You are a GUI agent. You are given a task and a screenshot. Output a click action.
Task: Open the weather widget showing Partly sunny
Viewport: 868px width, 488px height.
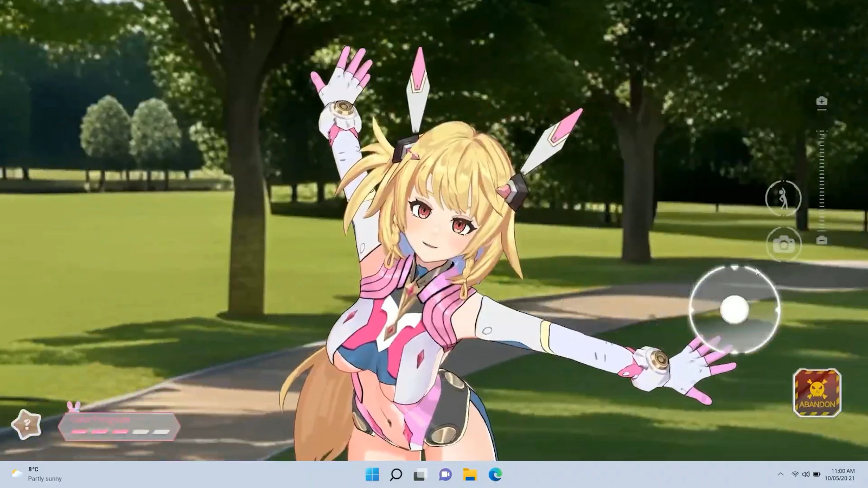coord(36,474)
